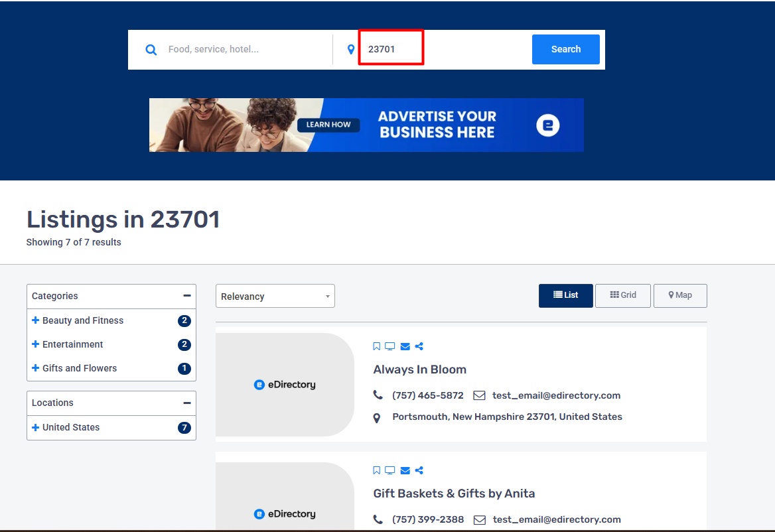Viewport: 775px width, 532px height.
Task: Share the Gift Baskets & Gifts listing
Action: click(x=419, y=470)
